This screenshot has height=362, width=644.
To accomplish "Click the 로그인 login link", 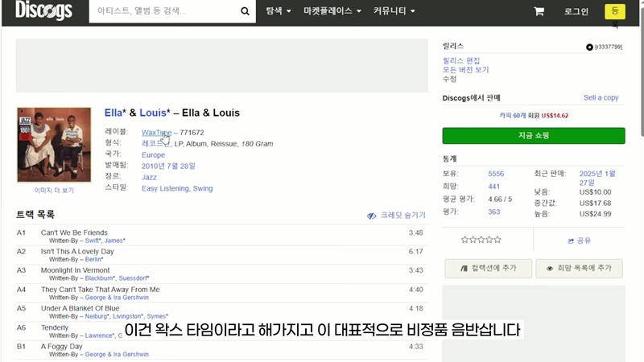I will pos(576,11).
